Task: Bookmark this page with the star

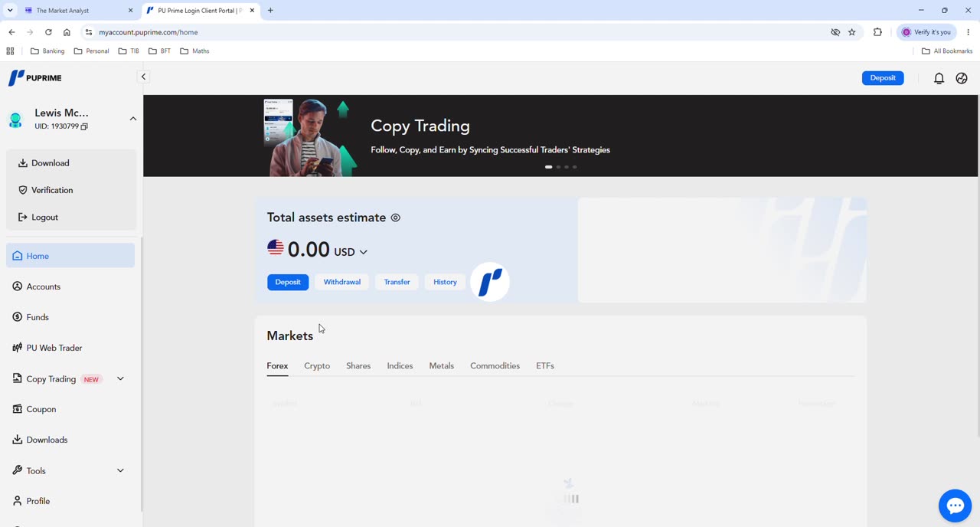Action: point(851,32)
